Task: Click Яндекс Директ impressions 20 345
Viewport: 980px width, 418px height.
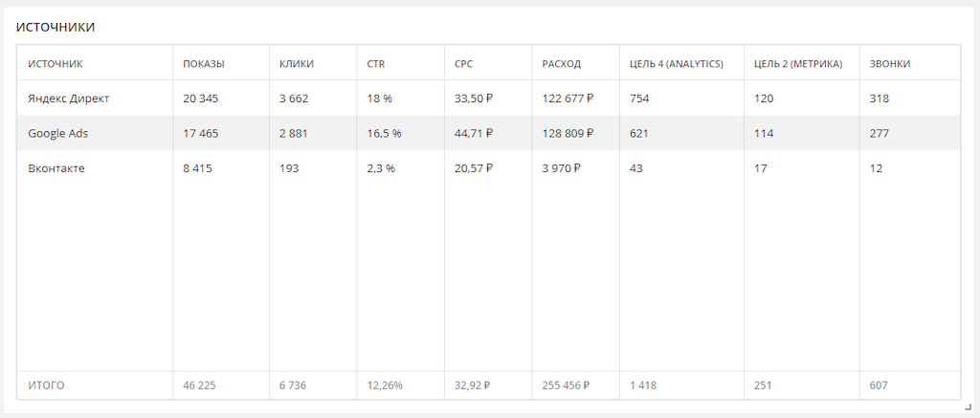Action: 201,99
